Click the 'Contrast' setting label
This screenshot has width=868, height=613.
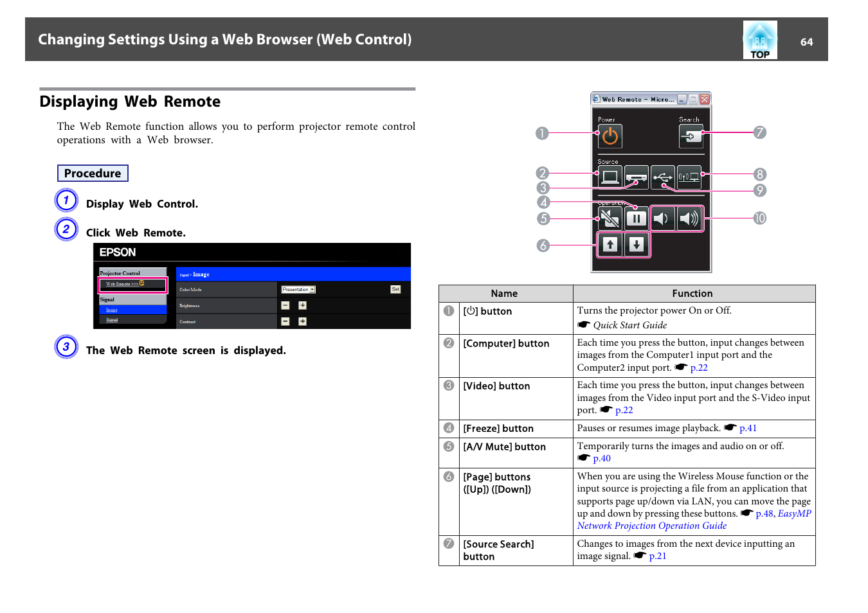[x=188, y=321]
